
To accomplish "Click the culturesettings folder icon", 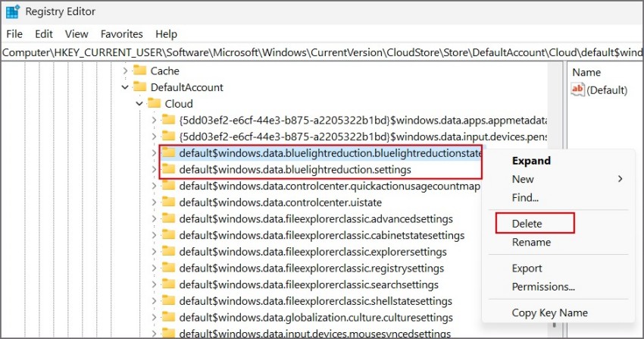I will (x=168, y=317).
